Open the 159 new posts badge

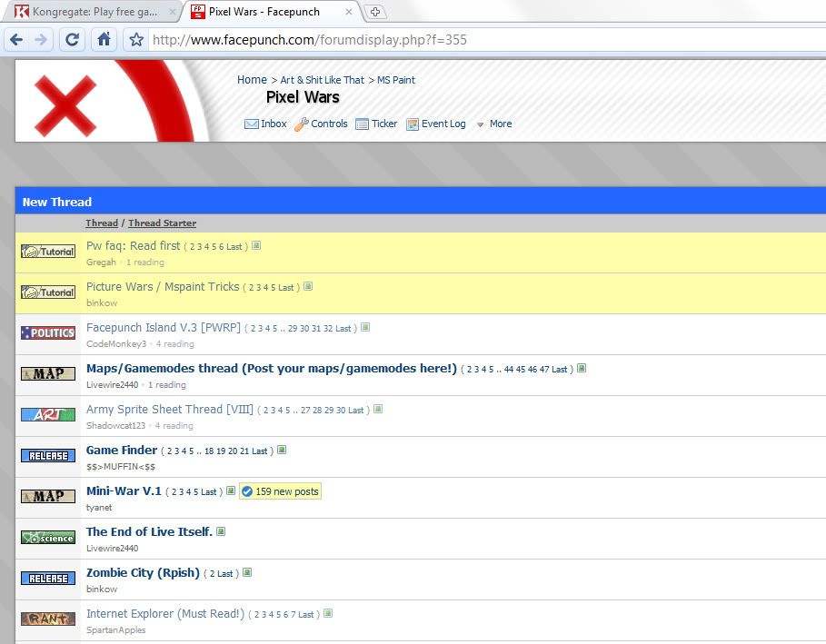click(280, 491)
